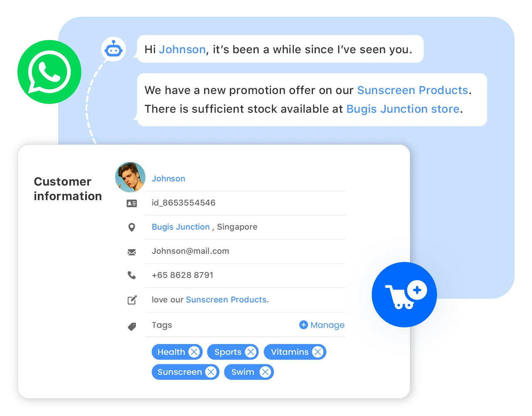
Task: Click the ID card icon beside id_8653554546
Action: tap(132, 203)
